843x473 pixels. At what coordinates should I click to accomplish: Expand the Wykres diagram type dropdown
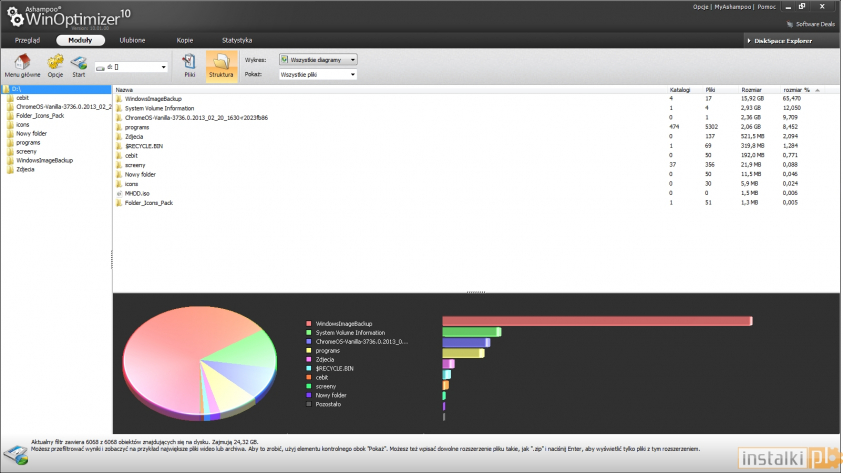click(x=353, y=60)
